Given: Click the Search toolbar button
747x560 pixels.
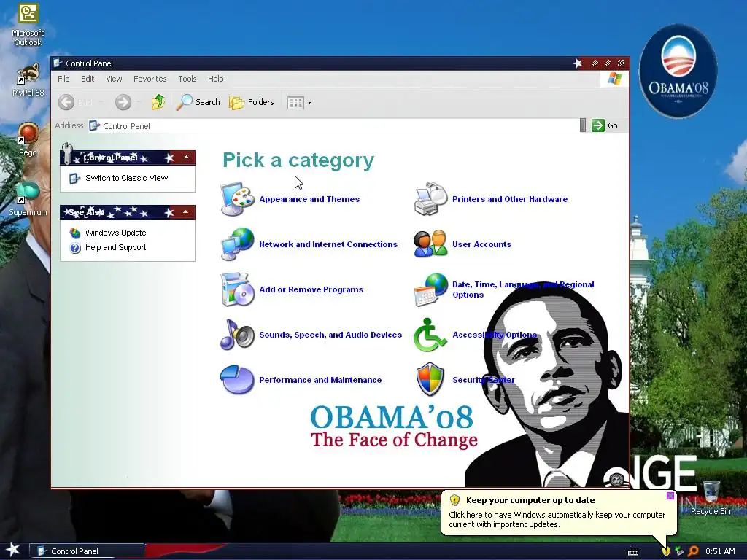Looking at the screenshot, I should coord(198,102).
